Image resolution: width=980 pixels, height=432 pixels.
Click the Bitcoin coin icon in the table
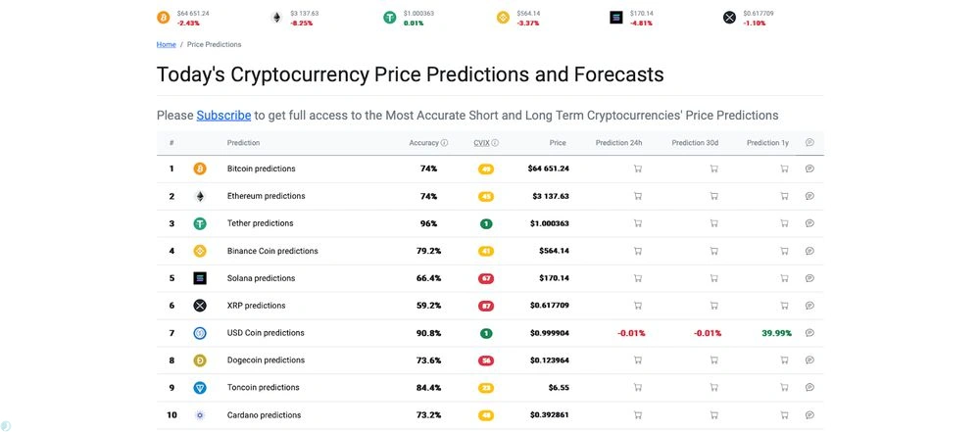[200, 168]
